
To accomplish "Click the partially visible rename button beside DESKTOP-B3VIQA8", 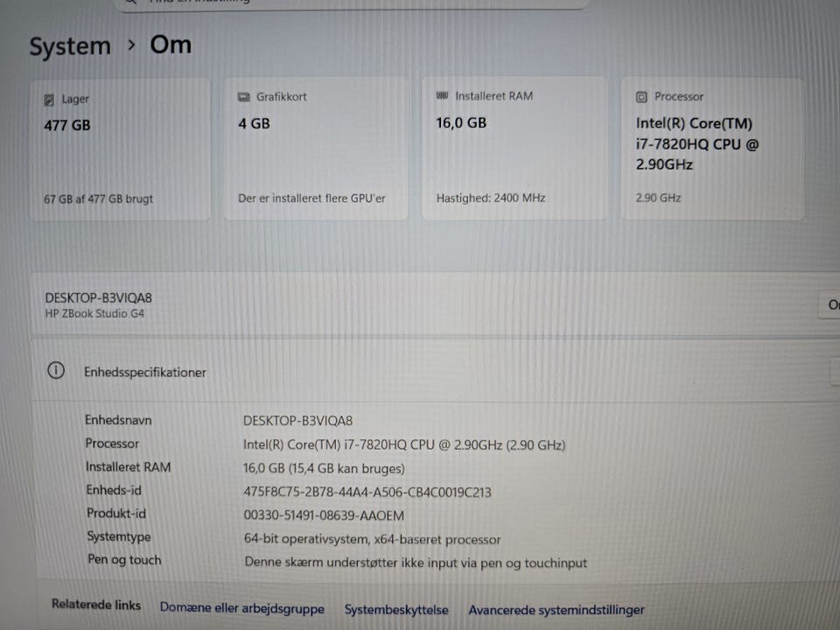I will point(829,304).
